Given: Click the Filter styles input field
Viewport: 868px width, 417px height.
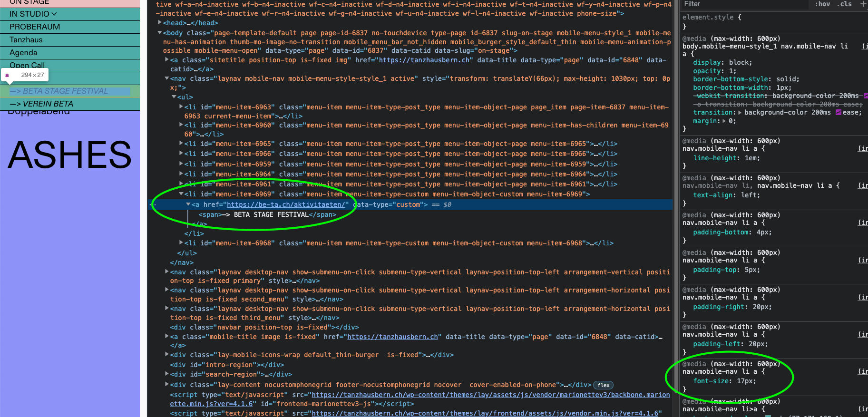Looking at the screenshot, I should (744, 4).
